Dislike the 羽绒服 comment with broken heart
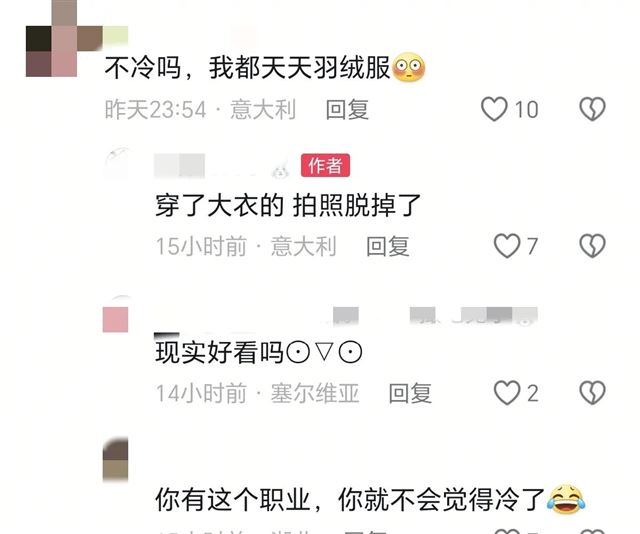This screenshot has width=640, height=534. (x=592, y=109)
